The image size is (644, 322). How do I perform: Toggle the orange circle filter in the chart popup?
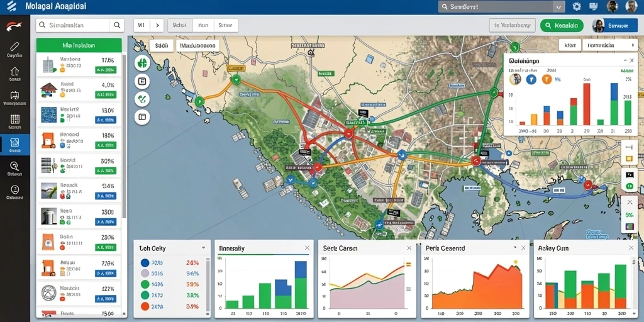click(547, 79)
